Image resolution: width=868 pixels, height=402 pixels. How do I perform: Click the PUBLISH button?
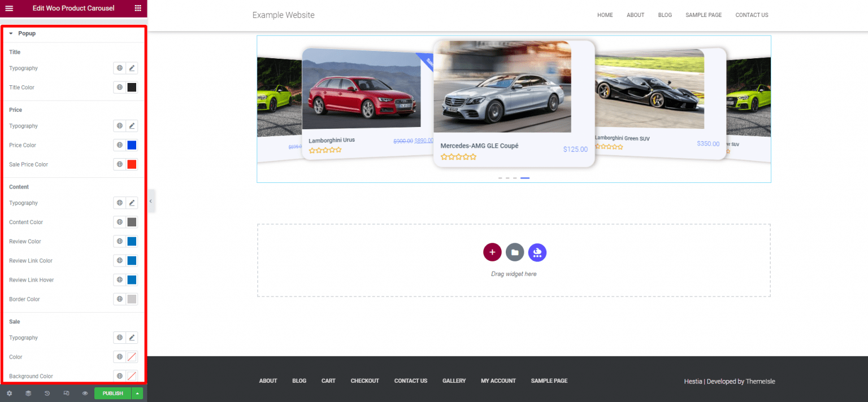(x=112, y=393)
